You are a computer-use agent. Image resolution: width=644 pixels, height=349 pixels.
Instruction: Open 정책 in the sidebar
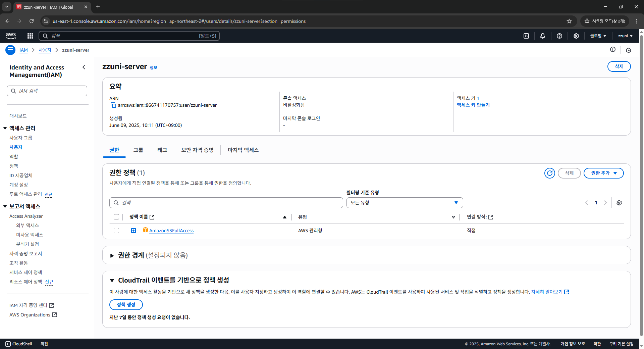pyautogui.click(x=14, y=166)
